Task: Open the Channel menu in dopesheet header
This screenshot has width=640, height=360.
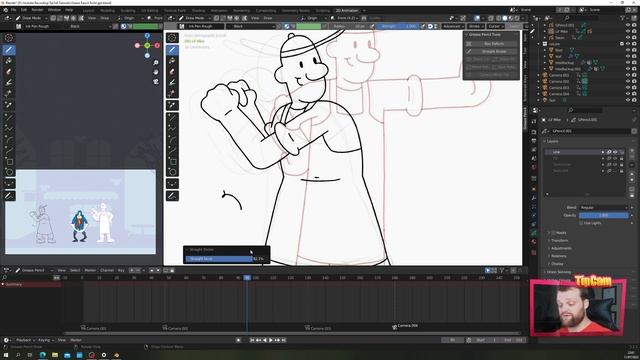Action: pyautogui.click(x=107, y=270)
